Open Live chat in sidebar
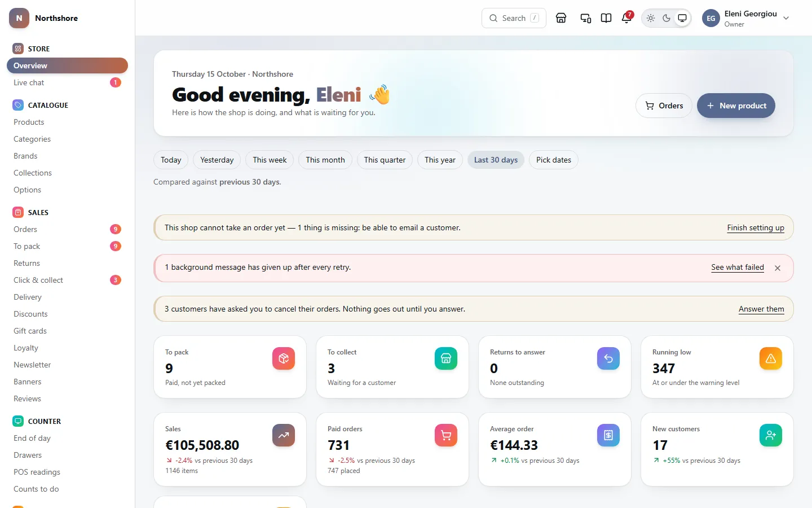Image resolution: width=812 pixels, height=508 pixels. (x=67, y=82)
